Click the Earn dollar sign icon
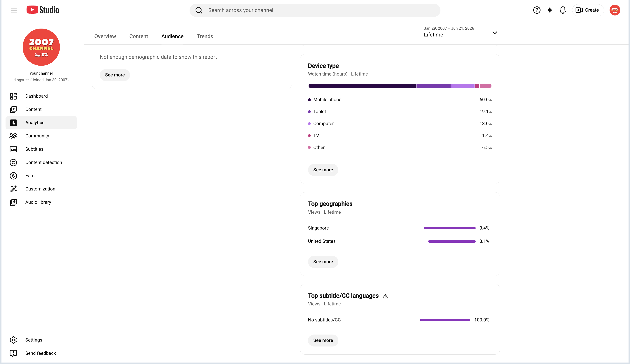Screen dimensions: 630x364 pyautogui.click(x=13, y=176)
